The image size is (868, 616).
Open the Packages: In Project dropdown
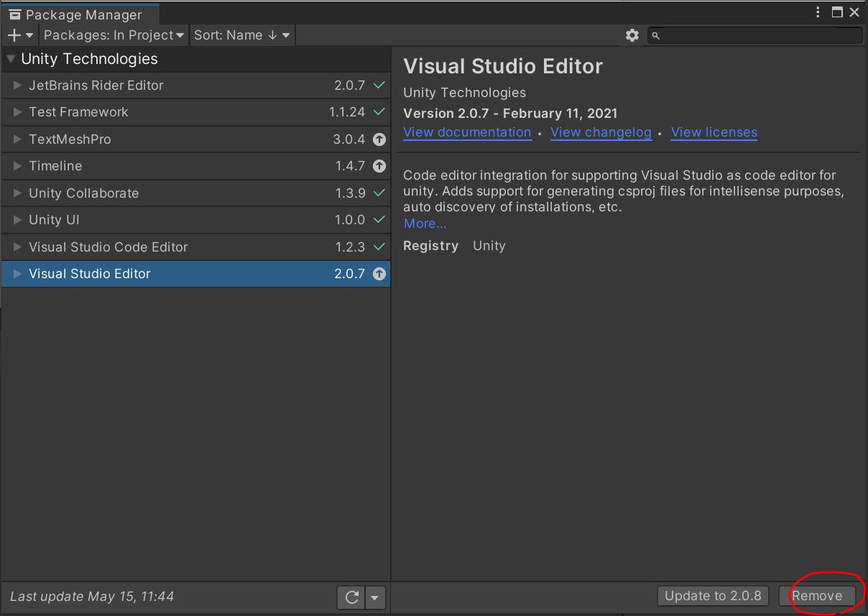pyautogui.click(x=114, y=35)
